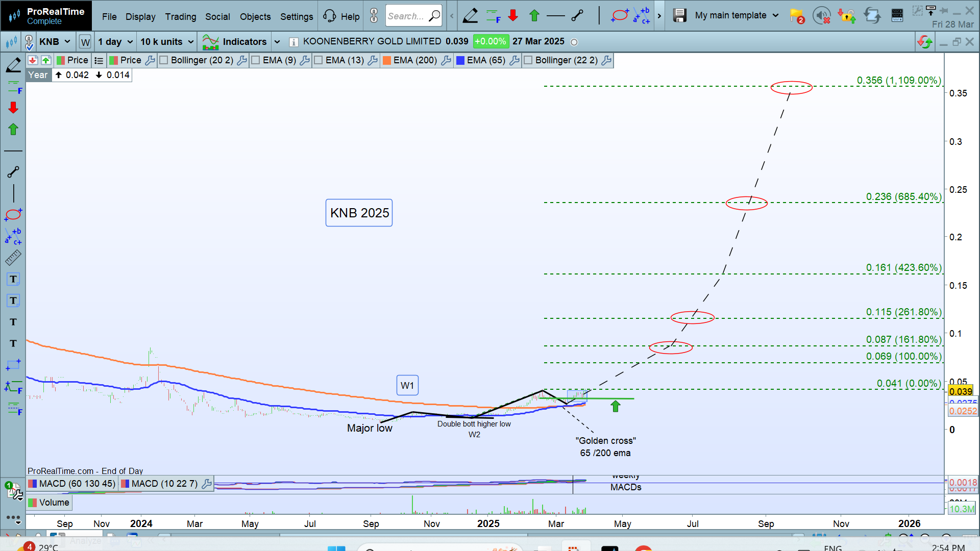Toggle EMA (13) checkbox
Viewport: 980px width, 551px height.
pos(318,60)
